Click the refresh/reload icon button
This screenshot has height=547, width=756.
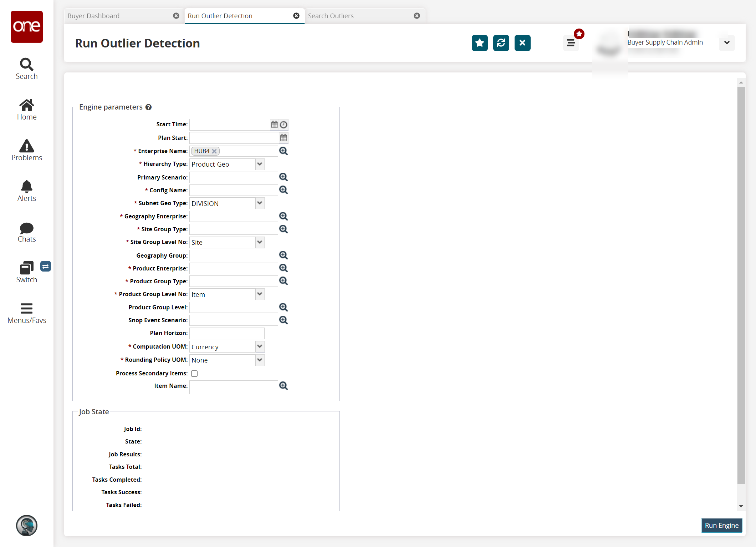[x=501, y=43]
